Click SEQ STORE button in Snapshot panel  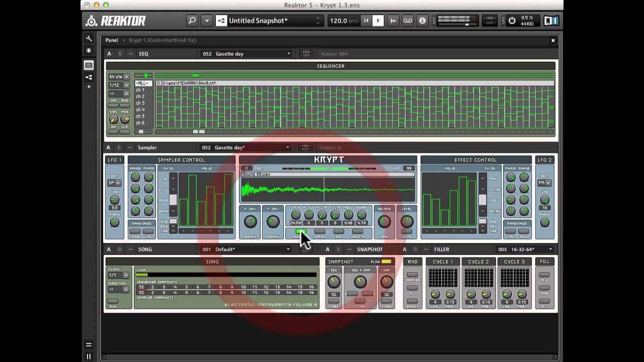334,301
